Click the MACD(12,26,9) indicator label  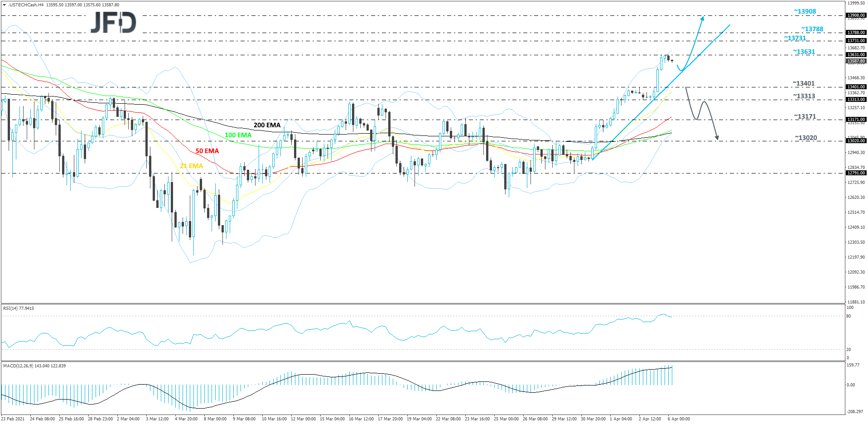pos(34,366)
